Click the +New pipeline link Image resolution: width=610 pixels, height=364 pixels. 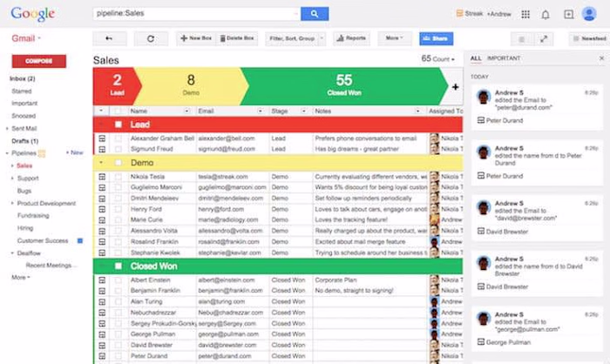[74, 153]
